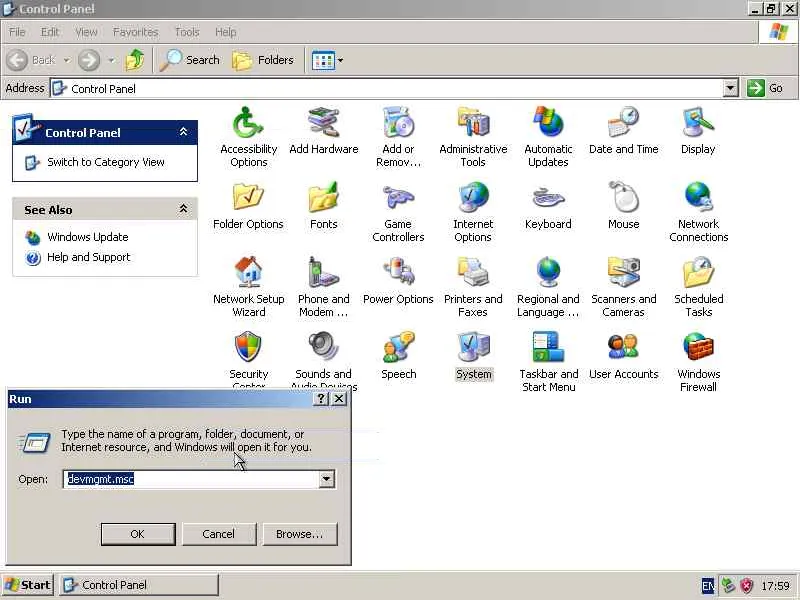
Task: Collapse the See Also sidebar section
Action: point(183,209)
